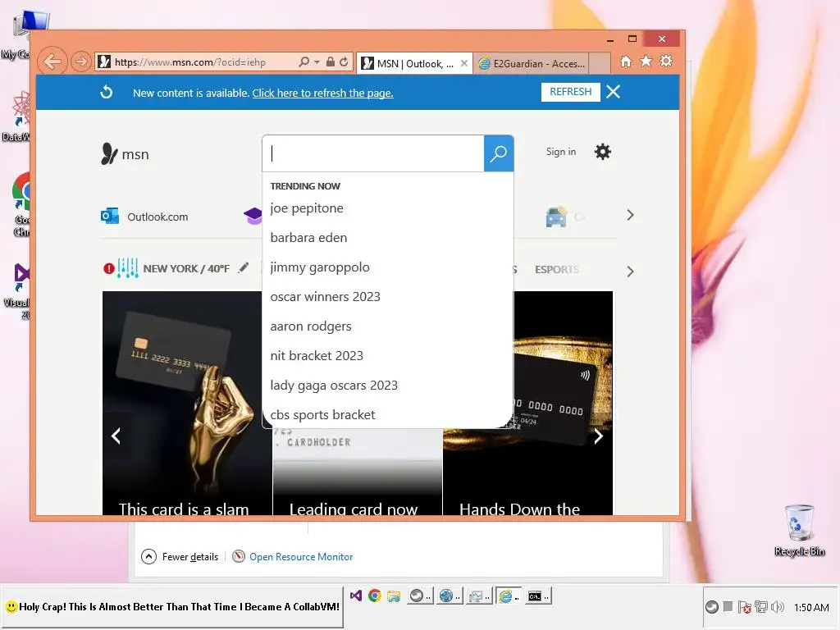Open the address bar autocomplete dropdown arrow

coord(317,62)
